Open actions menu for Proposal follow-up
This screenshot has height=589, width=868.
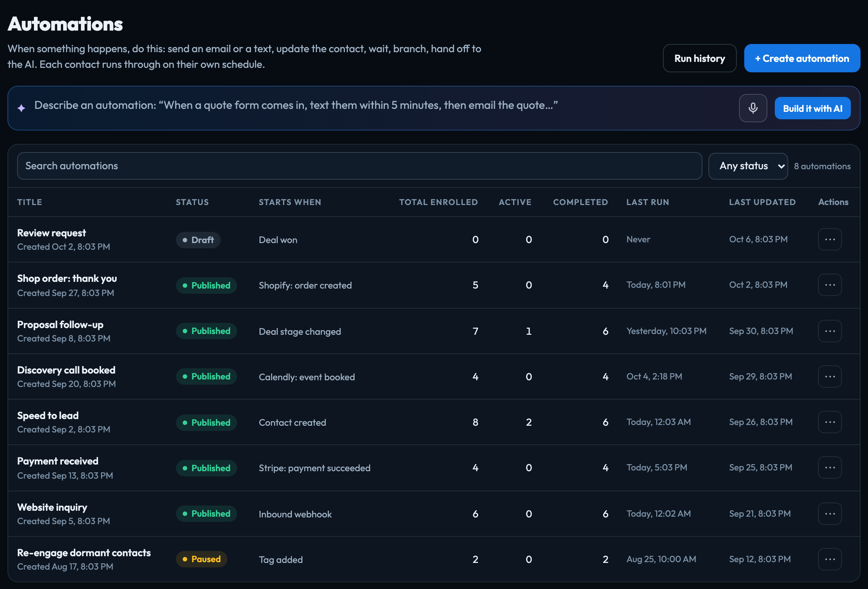[x=830, y=331]
